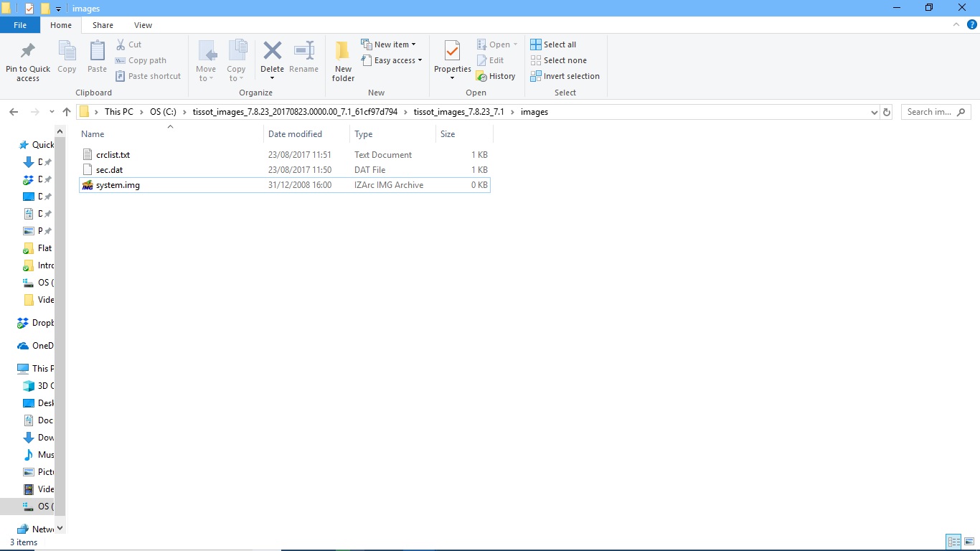This screenshot has height=551, width=980.
Task: Click Select all button
Action: tap(553, 44)
